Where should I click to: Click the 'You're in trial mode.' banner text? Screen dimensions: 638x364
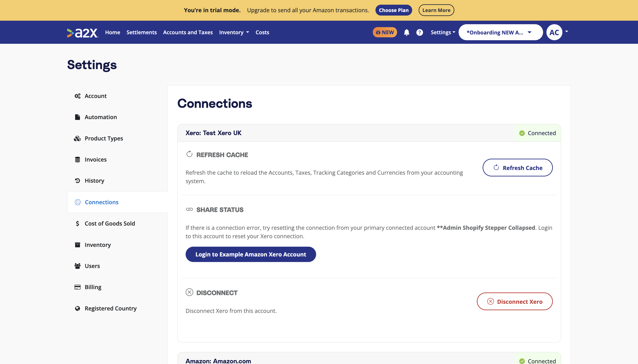(212, 10)
